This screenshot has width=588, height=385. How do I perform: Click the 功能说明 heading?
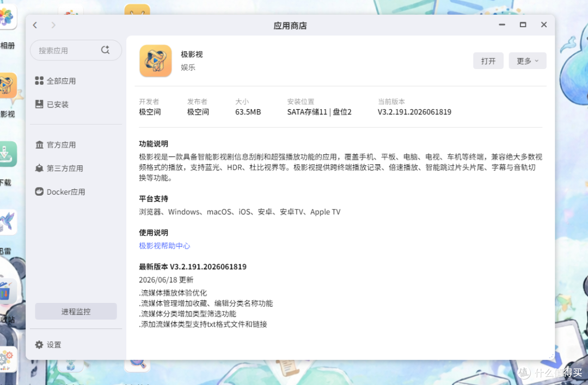click(x=154, y=144)
